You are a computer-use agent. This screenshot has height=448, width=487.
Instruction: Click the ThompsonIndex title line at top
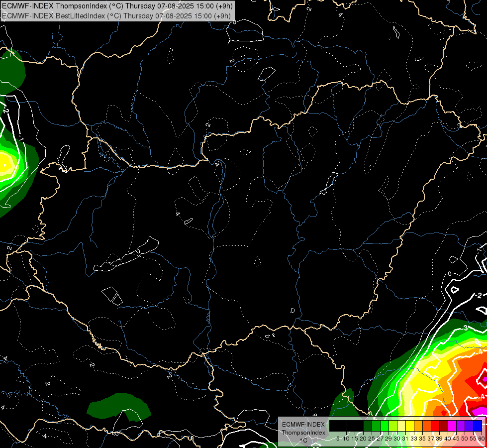(x=117, y=6)
